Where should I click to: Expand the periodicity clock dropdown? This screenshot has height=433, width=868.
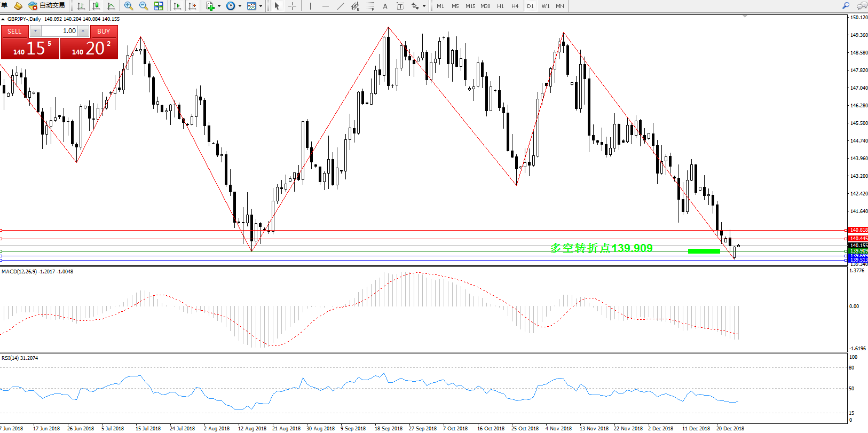[240, 6]
